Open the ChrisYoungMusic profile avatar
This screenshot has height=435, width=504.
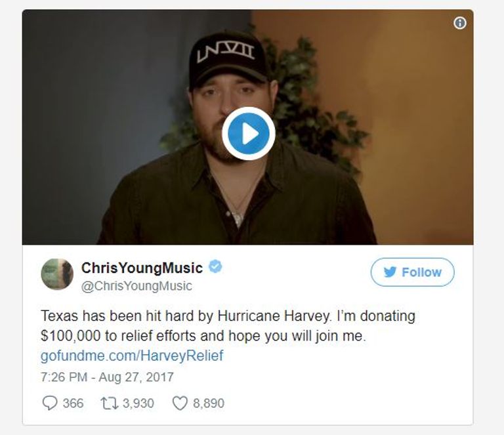tap(57, 274)
